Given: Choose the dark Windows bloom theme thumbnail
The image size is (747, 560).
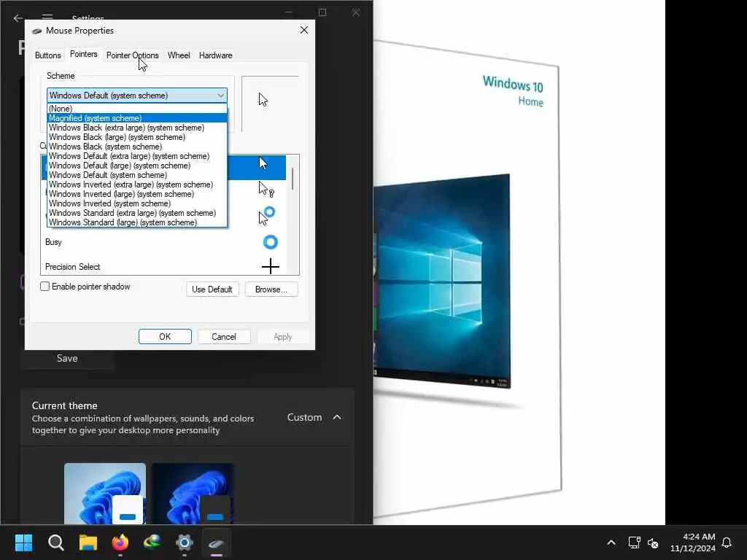Looking at the screenshot, I should pos(193,494).
